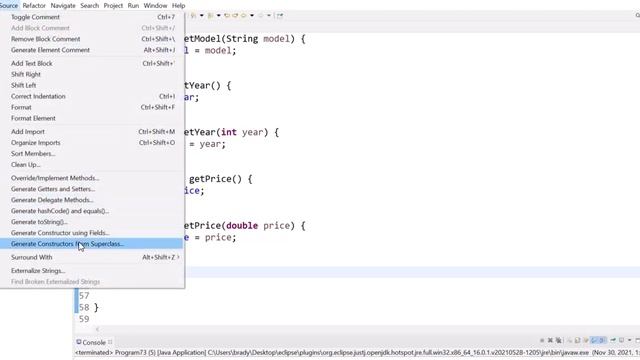Click Display Selected Console icon
Screen dimensions: 640x360
click(x=621, y=340)
